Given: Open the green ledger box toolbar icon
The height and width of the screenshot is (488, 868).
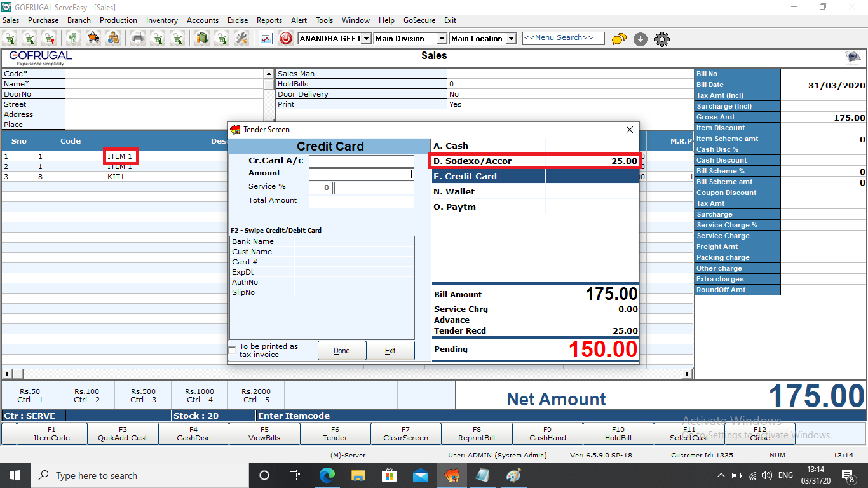Looking at the screenshot, I should pos(202,39).
